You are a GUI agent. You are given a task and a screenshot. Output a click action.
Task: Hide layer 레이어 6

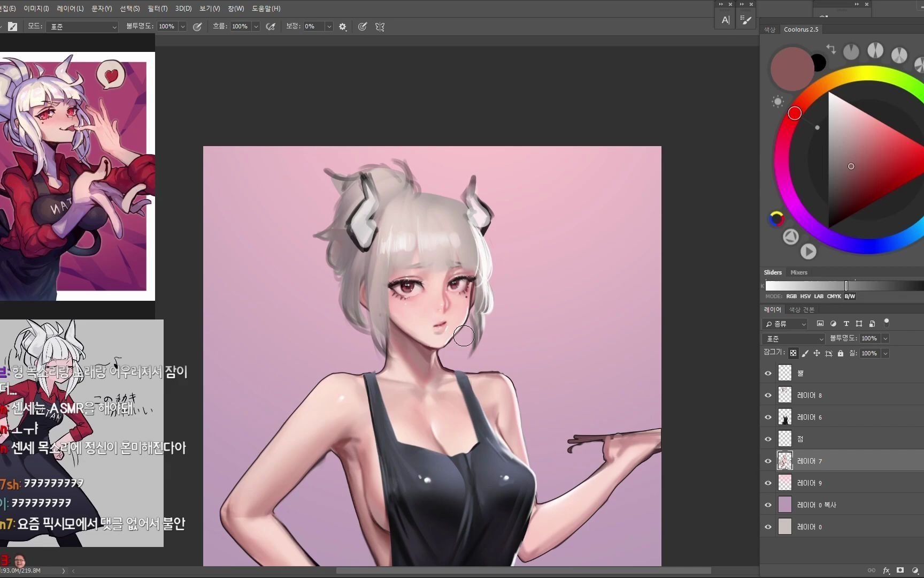pyautogui.click(x=768, y=417)
